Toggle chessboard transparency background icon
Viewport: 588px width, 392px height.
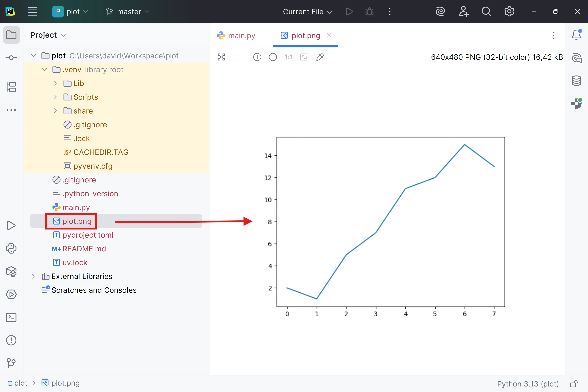[x=221, y=57]
